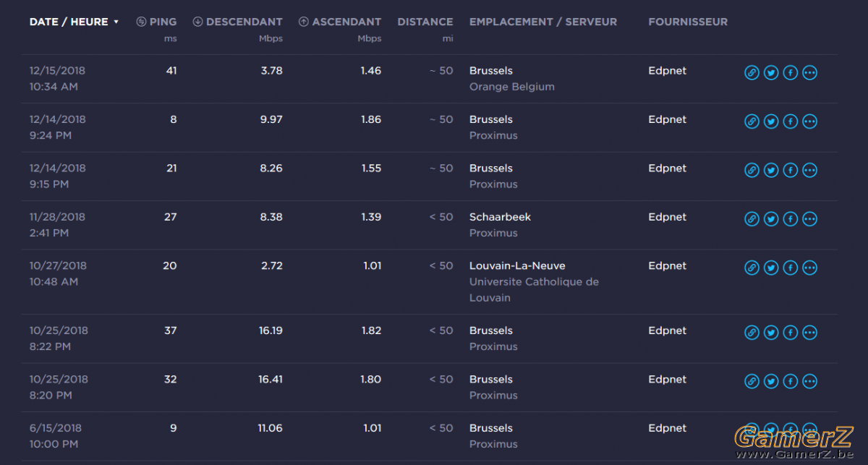Click the "3.78" download speed value
The width and height of the screenshot is (868, 465).
point(271,71)
